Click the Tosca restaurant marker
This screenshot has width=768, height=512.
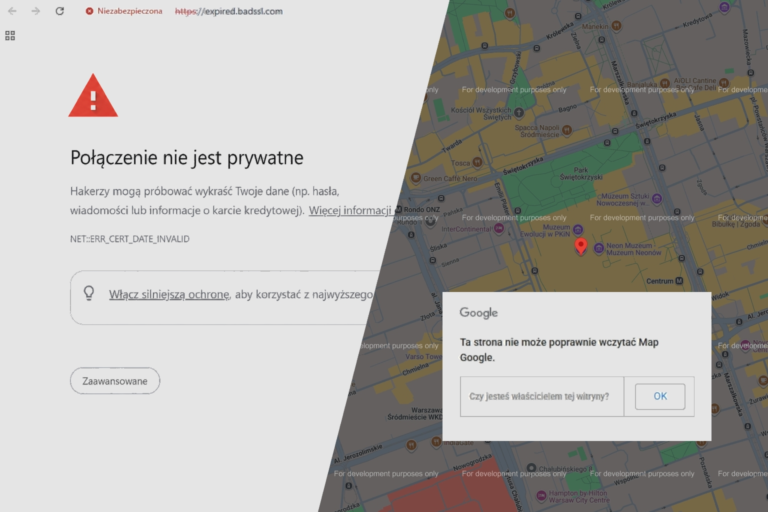[x=477, y=162]
